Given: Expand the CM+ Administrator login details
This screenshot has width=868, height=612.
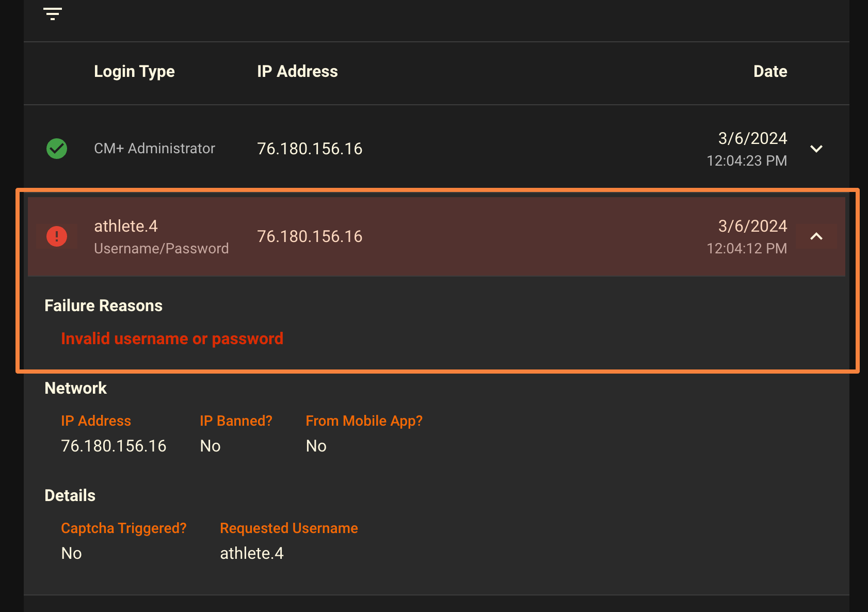Looking at the screenshot, I should point(817,149).
